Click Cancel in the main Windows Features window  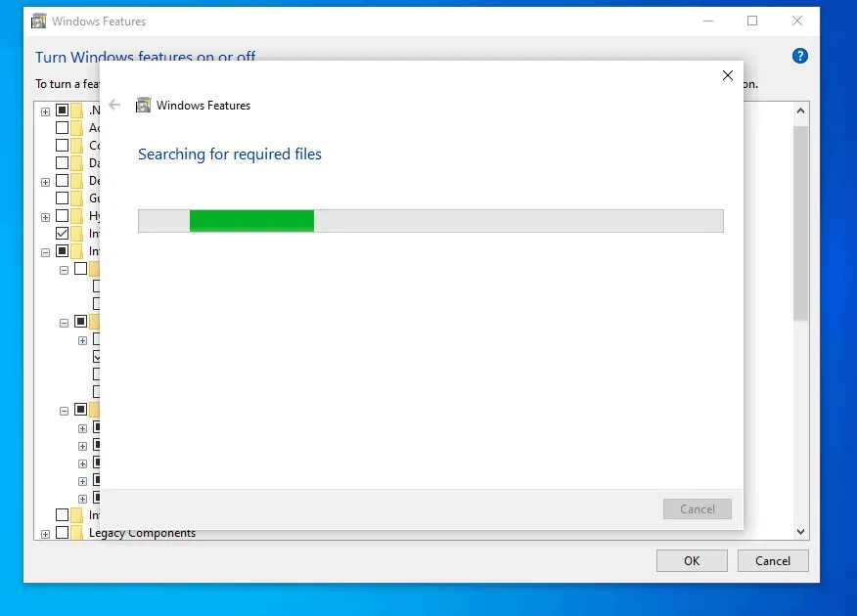click(773, 561)
